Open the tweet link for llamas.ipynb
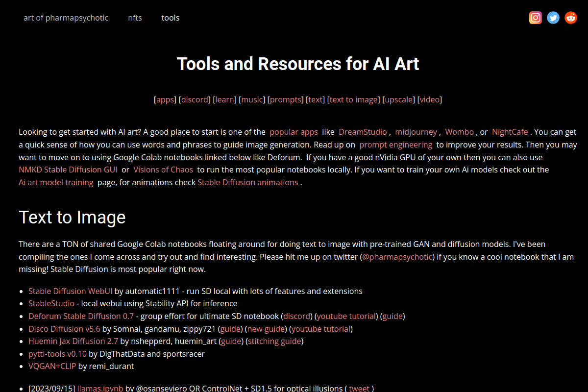Image resolution: width=588 pixels, height=392 pixels. 359,389
